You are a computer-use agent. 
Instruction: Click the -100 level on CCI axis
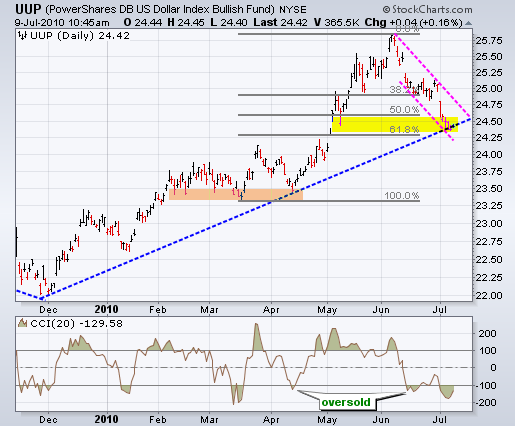485,386
